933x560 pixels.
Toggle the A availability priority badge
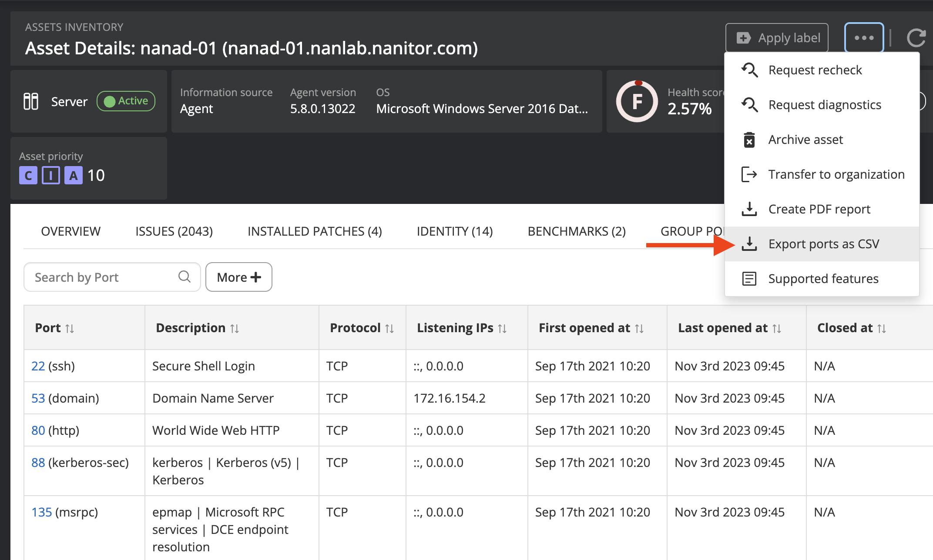[74, 176]
